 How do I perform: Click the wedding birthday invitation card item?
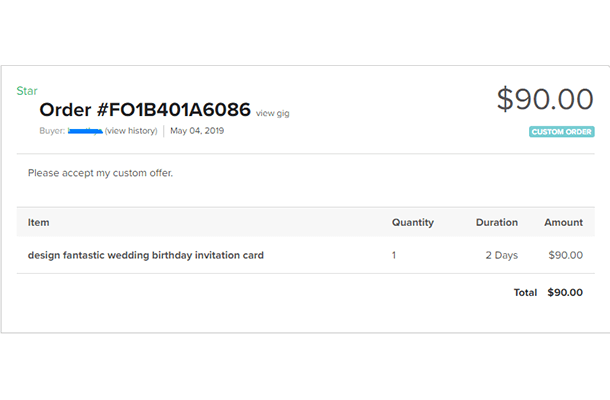point(146,255)
